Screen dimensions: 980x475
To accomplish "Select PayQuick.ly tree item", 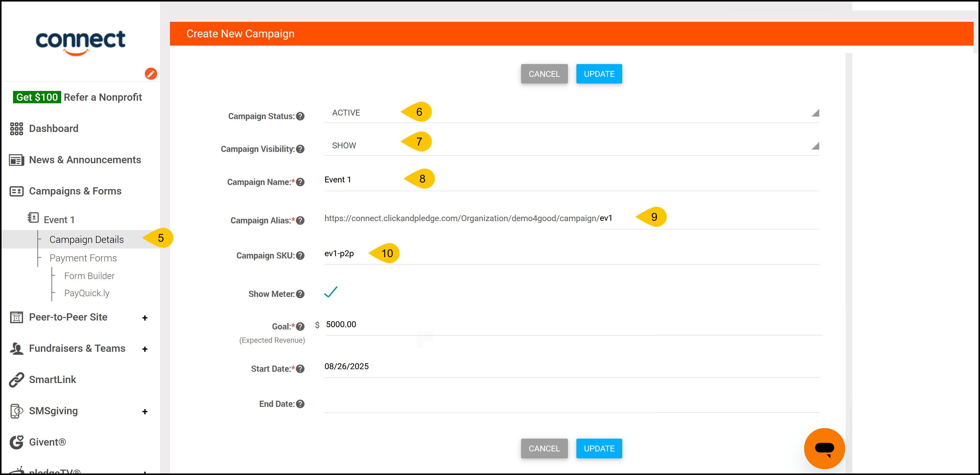I will (x=87, y=293).
